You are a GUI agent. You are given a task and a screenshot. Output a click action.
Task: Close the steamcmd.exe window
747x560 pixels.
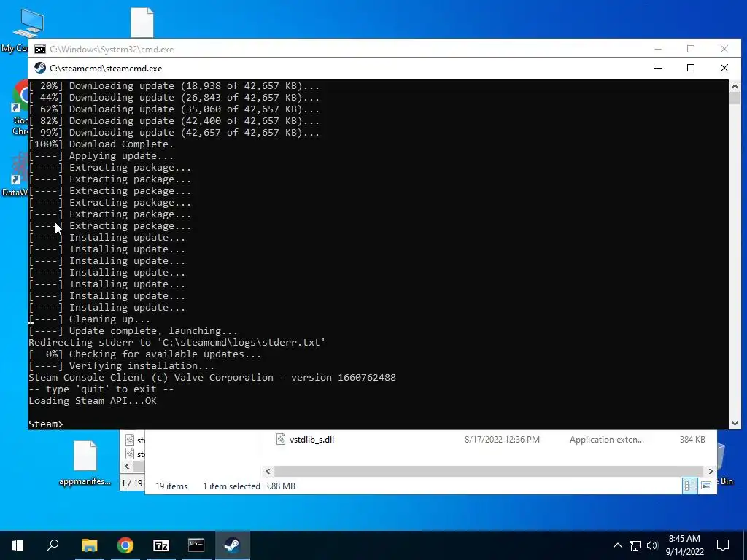pos(724,68)
